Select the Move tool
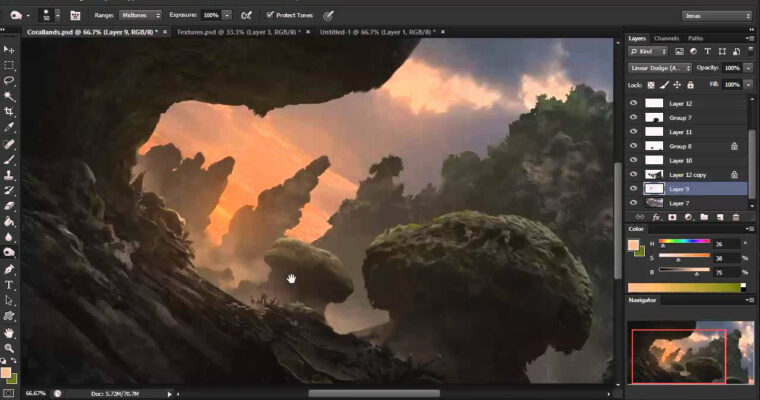The image size is (760, 400). pos(9,49)
